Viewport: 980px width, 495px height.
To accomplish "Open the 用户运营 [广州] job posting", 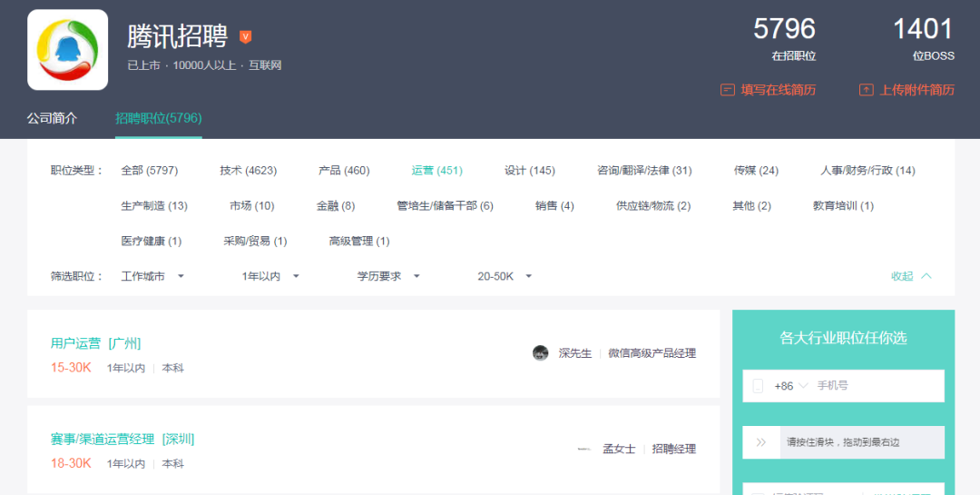I will tap(95, 343).
